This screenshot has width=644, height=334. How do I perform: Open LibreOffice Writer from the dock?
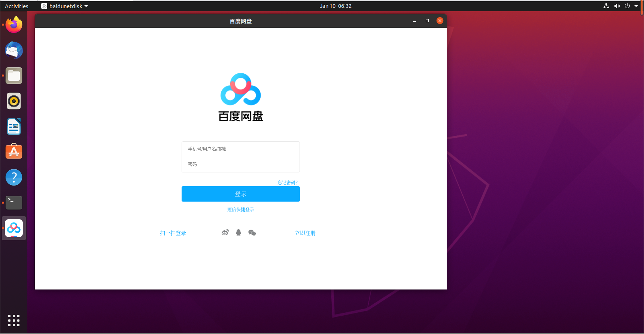pos(14,126)
